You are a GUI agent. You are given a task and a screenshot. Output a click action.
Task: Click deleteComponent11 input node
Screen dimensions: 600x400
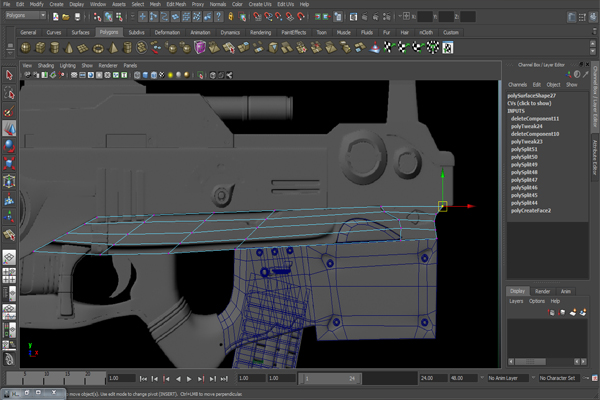[x=535, y=119]
